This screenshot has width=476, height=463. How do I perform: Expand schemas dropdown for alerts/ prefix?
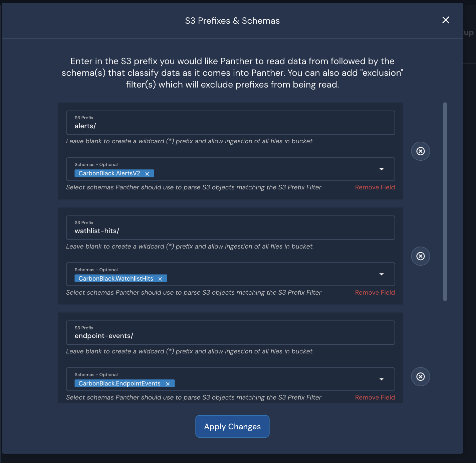pyautogui.click(x=381, y=169)
